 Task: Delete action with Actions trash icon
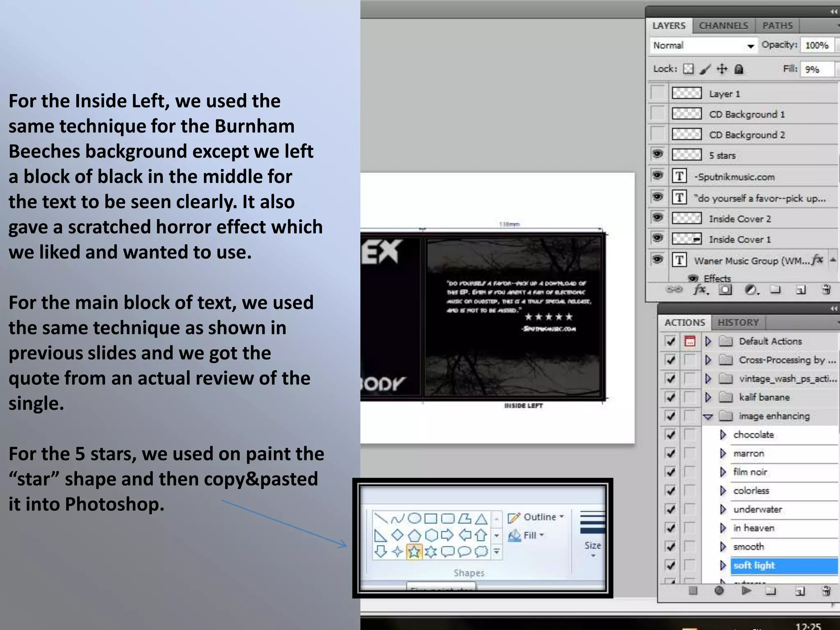(826, 591)
